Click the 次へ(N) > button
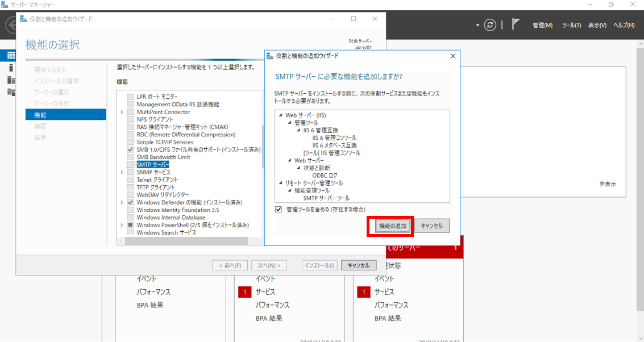This screenshot has height=342, width=644. (x=269, y=266)
